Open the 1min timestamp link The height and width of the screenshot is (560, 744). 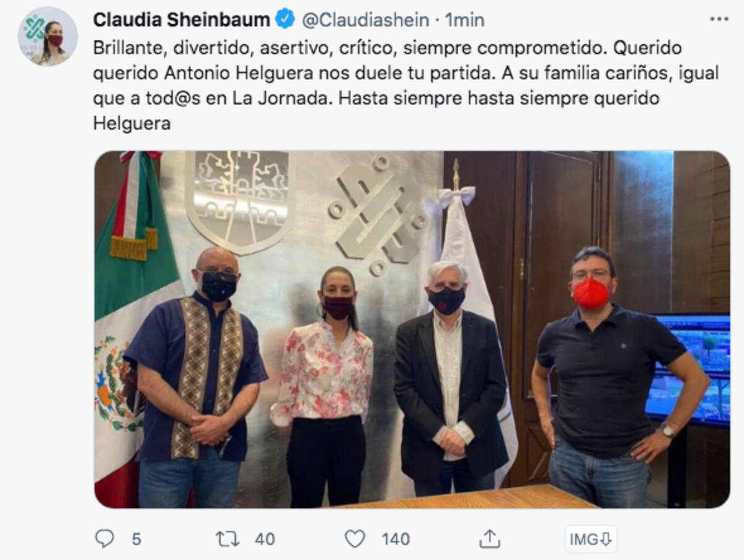465,20
